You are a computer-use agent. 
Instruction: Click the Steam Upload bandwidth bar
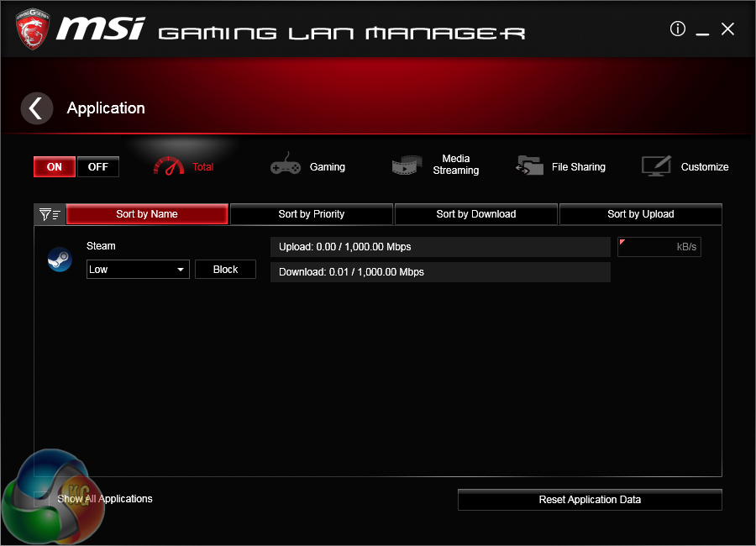pos(440,247)
